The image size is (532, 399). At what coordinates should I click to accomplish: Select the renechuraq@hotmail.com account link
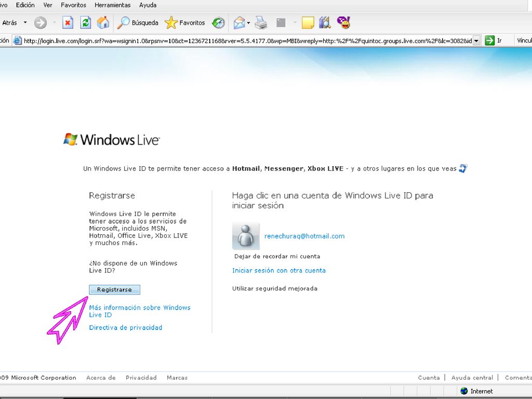pos(304,236)
